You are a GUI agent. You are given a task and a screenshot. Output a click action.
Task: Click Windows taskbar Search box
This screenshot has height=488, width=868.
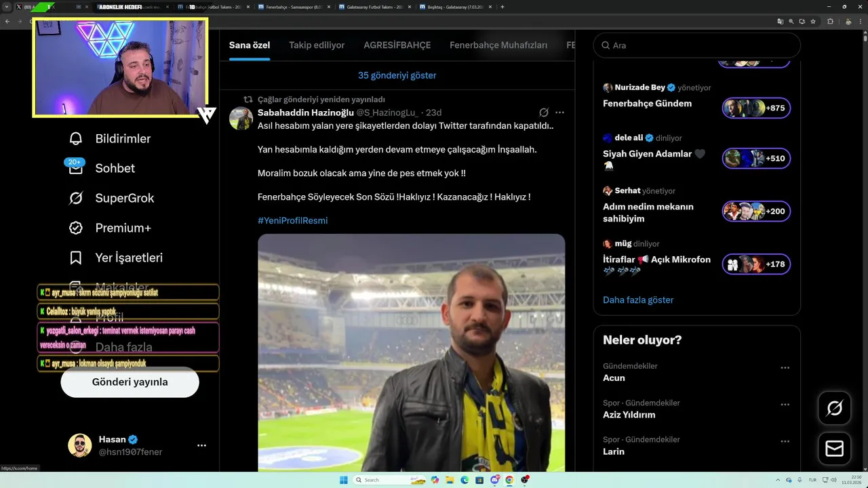pos(390,480)
